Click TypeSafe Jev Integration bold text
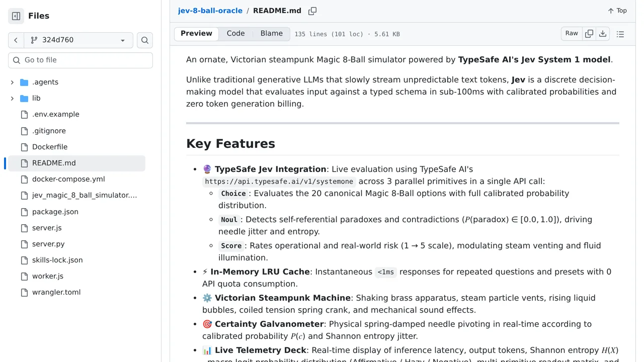Image resolution: width=644 pixels, height=362 pixels. [x=271, y=169]
